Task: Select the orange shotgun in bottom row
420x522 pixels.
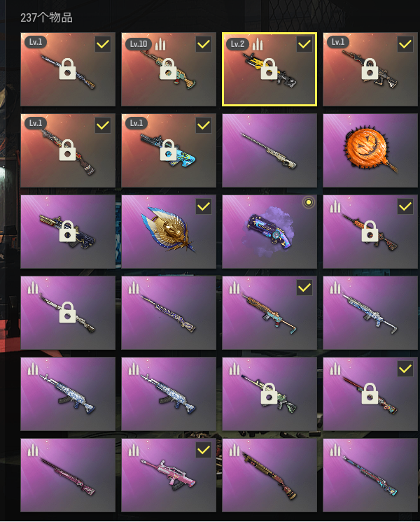Action: (269, 475)
